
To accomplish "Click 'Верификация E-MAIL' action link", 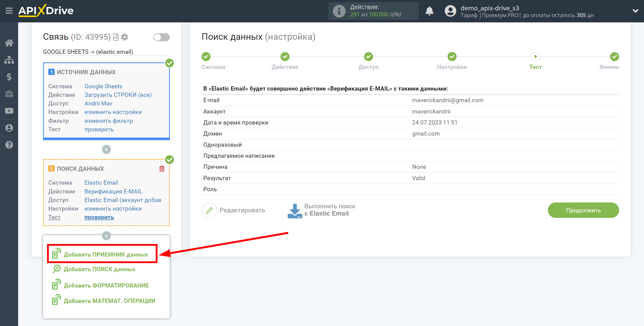I will pyautogui.click(x=113, y=191).
